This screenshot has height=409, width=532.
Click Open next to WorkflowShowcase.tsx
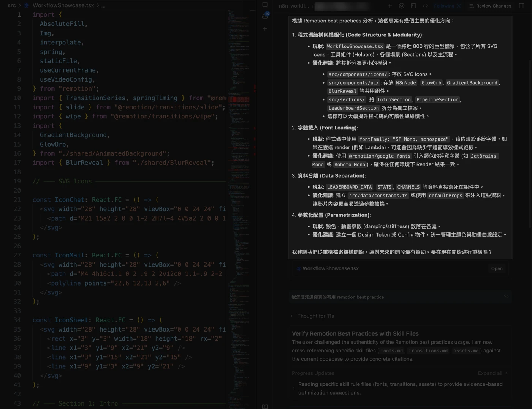(x=496, y=268)
